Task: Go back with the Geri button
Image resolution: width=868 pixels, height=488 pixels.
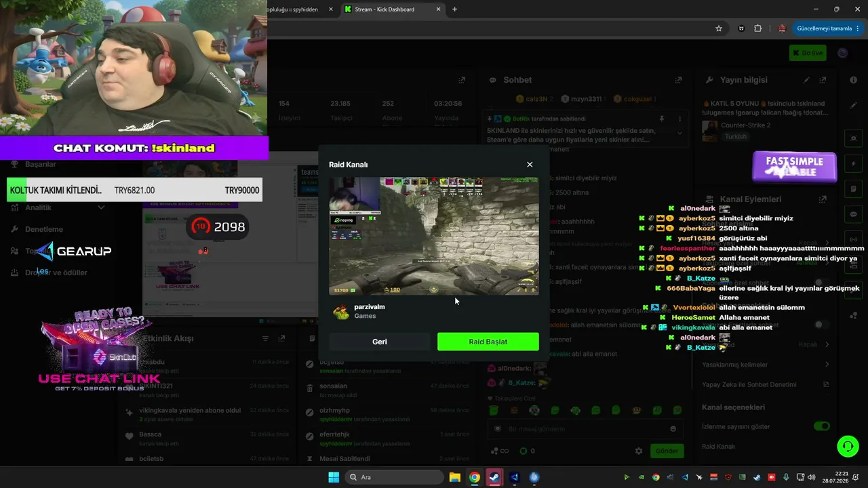Action: pos(380,342)
